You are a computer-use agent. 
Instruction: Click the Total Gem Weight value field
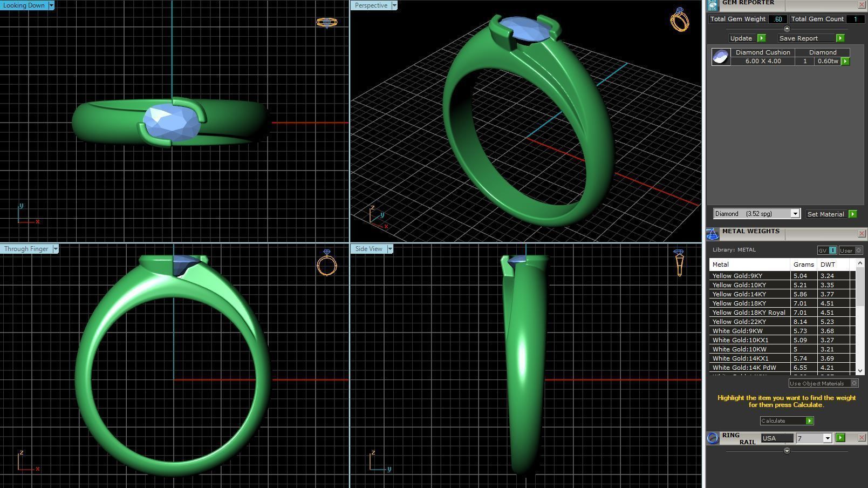click(777, 19)
